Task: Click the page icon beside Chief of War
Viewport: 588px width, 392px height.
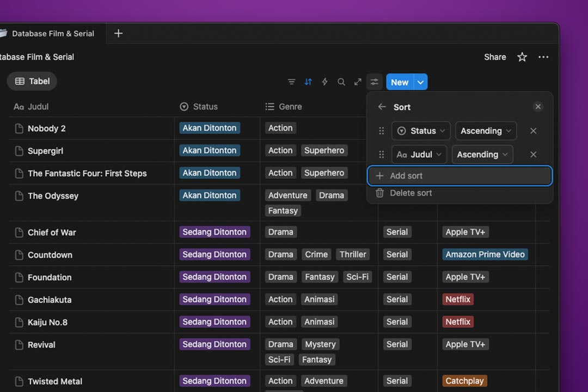Action: click(19, 232)
